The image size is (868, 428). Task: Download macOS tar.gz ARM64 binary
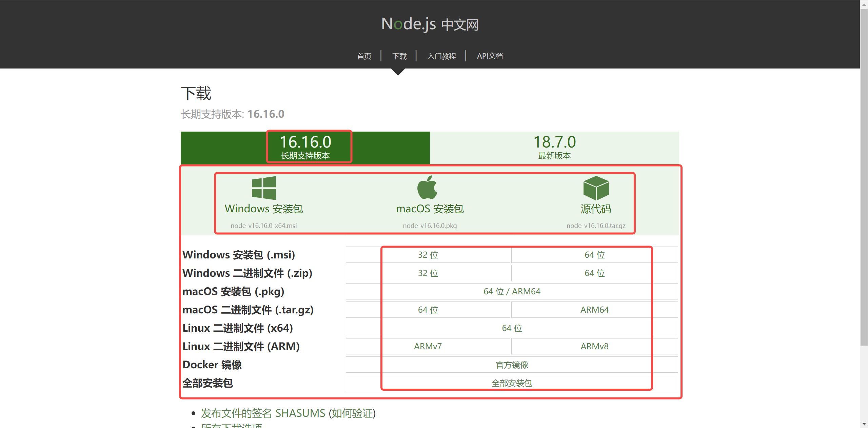[594, 310]
